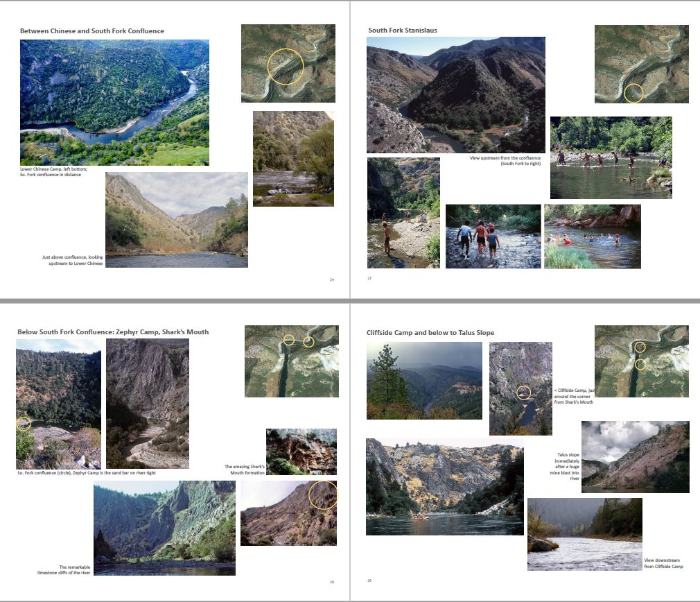Viewport: 700px width, 602px height.
Task: Open the view downstream from Cliffside Camp photo
Action: (x=585, y=534)
